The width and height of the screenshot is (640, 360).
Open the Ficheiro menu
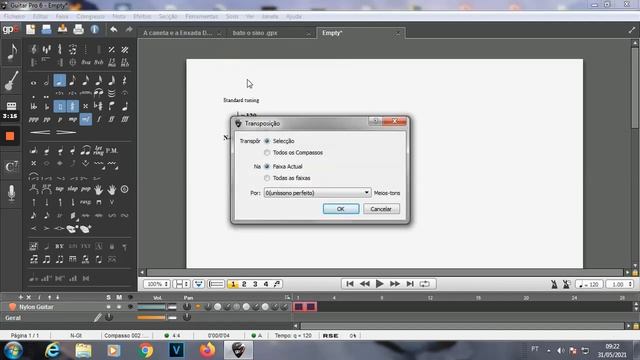click(x=14, y=16)
